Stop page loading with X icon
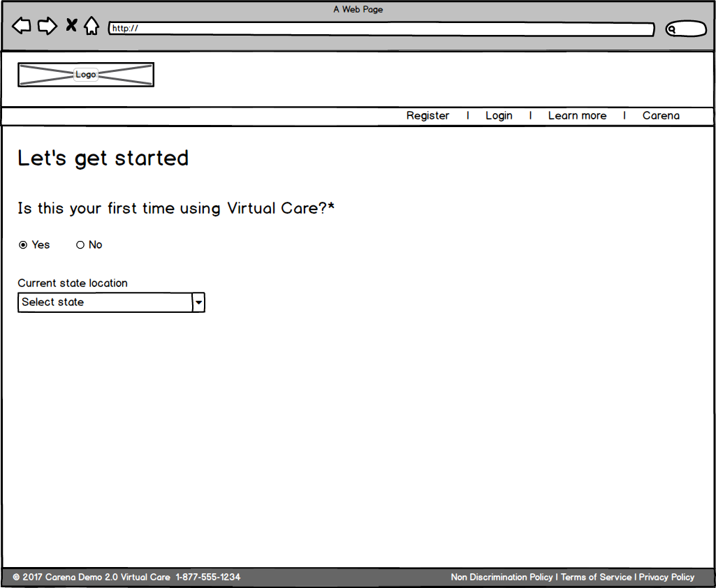Screen dimensions: 716x588 coord(71,24)
